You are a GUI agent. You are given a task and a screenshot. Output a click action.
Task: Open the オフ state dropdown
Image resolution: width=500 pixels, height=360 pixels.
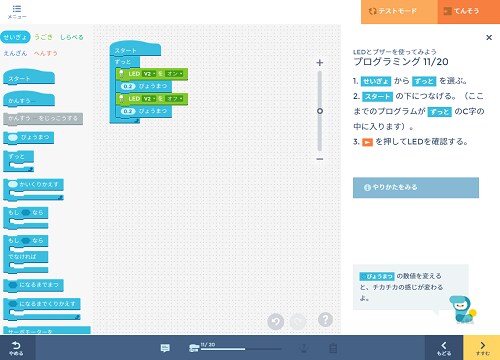[x=175, y=99]
